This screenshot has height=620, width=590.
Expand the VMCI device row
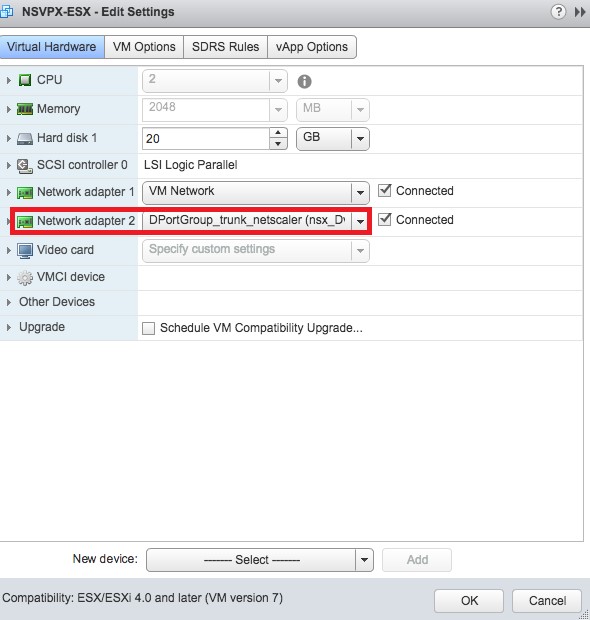tap(8, 277)
